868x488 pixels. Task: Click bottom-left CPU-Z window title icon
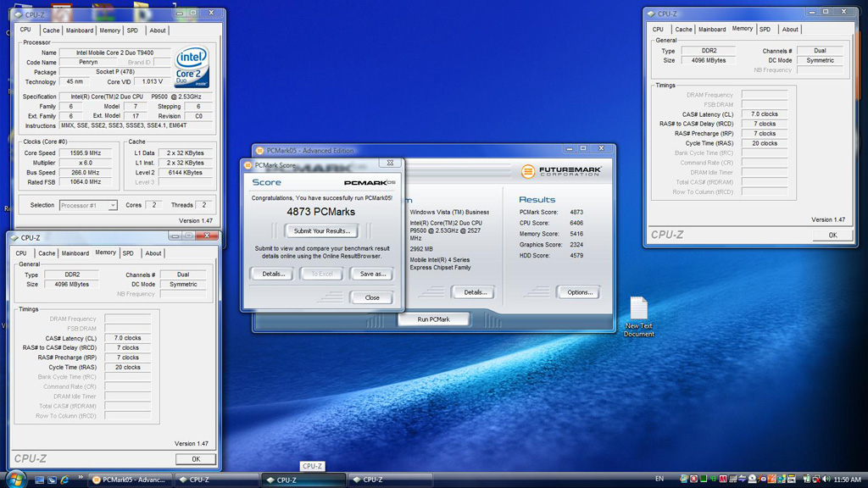point(14,238)
